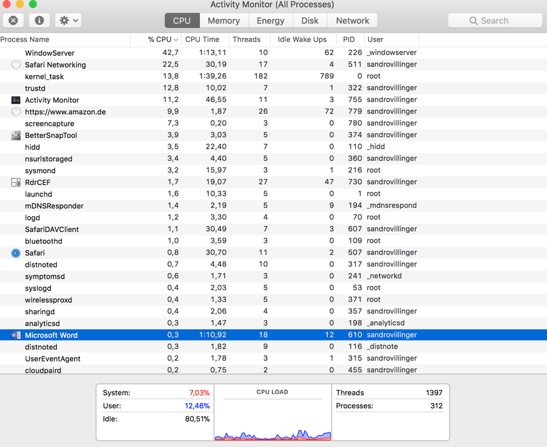Sort by Idle Wake Ups column

pyautogui.click(x=303, y=39)
